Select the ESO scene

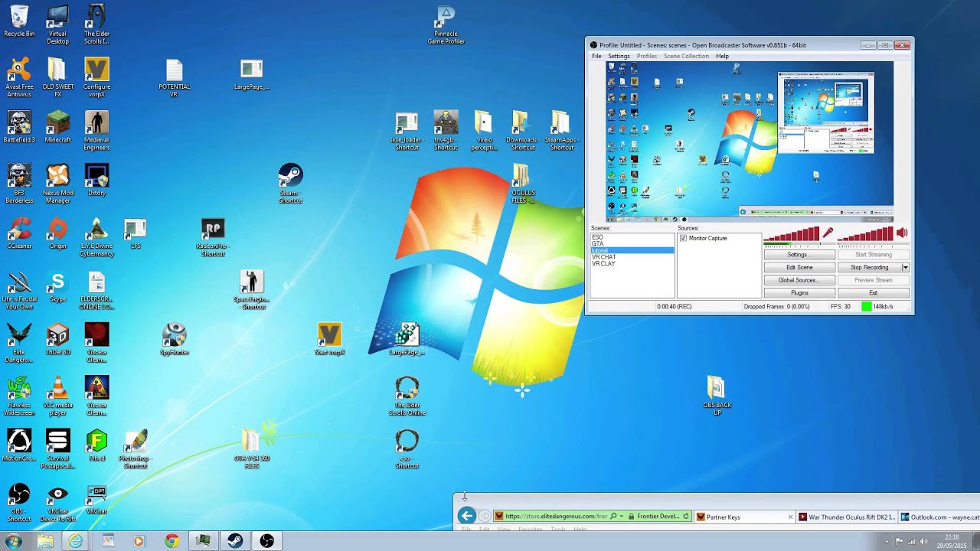tap(597, 237)
